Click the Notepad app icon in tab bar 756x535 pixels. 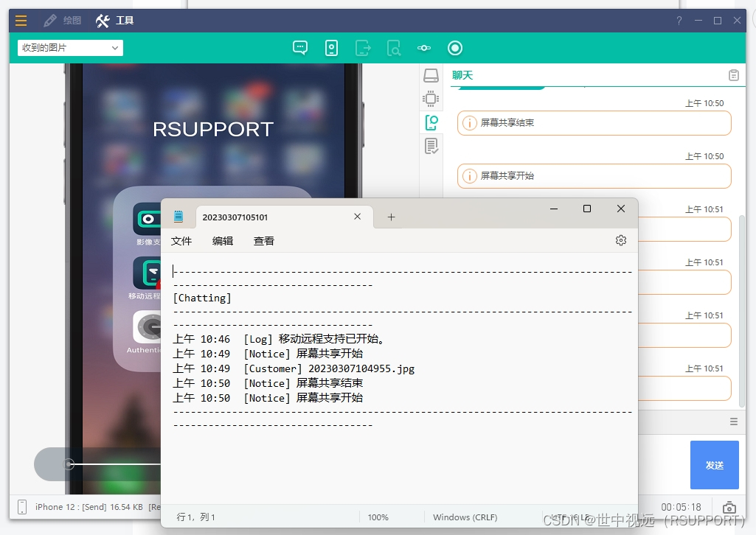(178, 217)
